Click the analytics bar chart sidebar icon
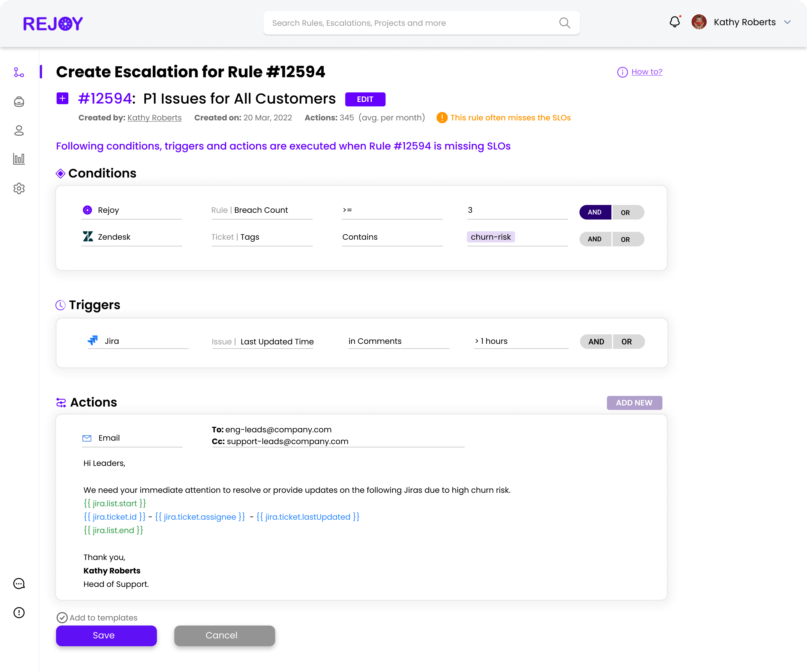The width and height of the screenshot is (807, 672). pos(19,158)
